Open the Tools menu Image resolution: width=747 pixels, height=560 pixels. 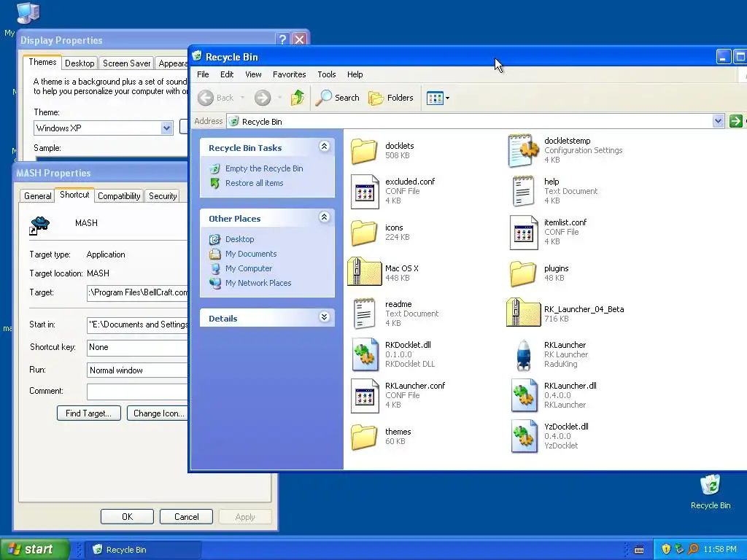pos(326,74)
